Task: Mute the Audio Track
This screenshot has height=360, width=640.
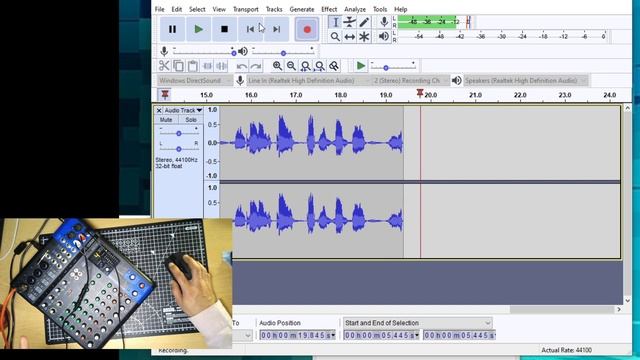Action: 166,120
